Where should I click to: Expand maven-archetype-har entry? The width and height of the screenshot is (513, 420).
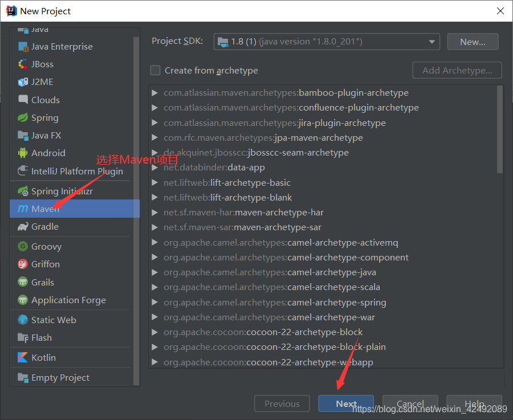click(x=154, y=213)
